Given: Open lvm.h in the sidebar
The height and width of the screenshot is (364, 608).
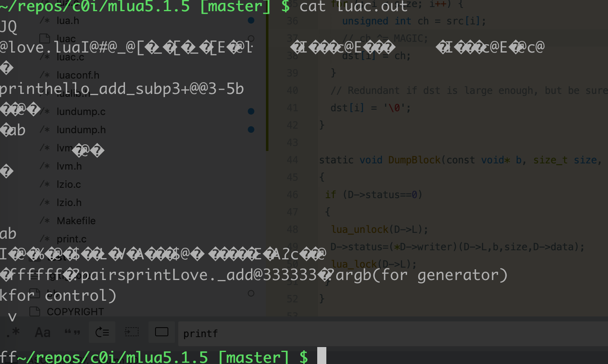Looking at the screenshot, I should click(x=69, y=166).
